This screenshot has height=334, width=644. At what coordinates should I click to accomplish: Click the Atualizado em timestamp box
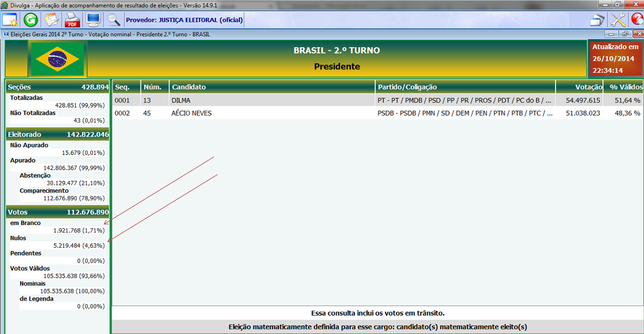click(615, 59)
